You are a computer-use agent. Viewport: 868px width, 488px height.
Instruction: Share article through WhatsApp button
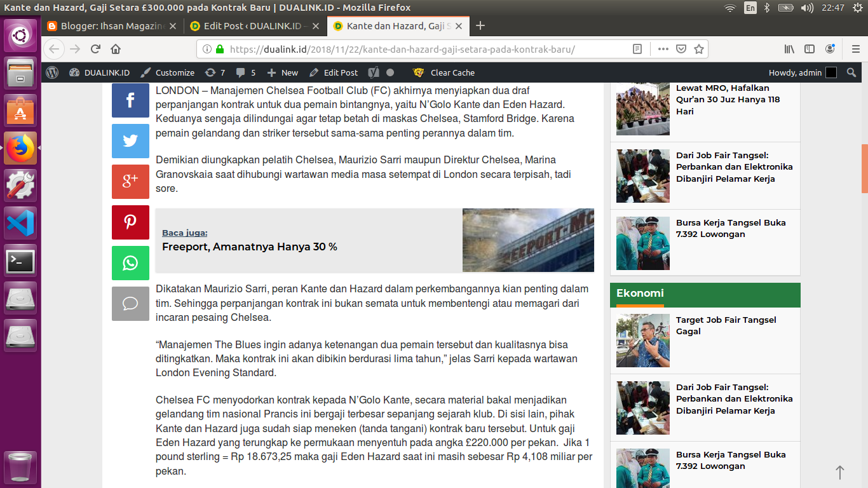tap(130, 263)
